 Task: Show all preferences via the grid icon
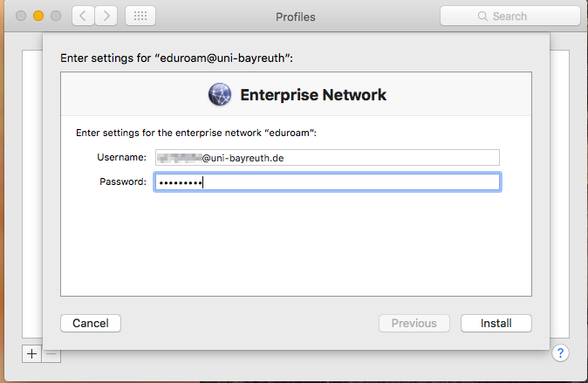140,17
